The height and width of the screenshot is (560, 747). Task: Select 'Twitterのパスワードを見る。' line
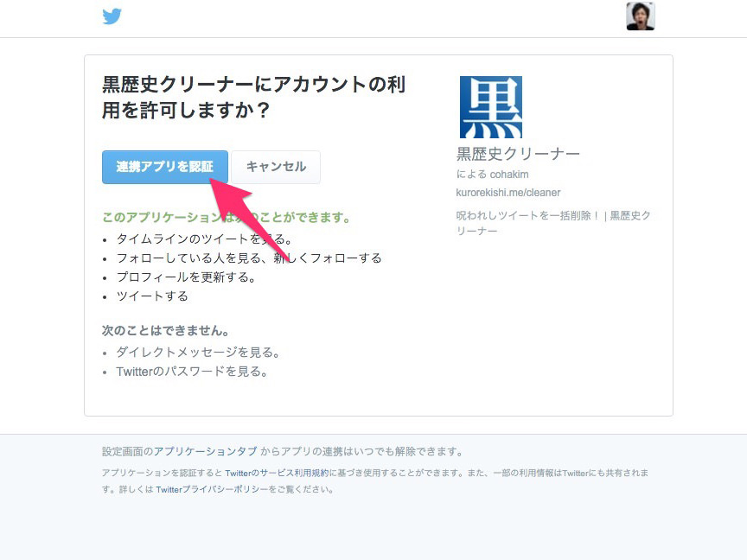192,372
